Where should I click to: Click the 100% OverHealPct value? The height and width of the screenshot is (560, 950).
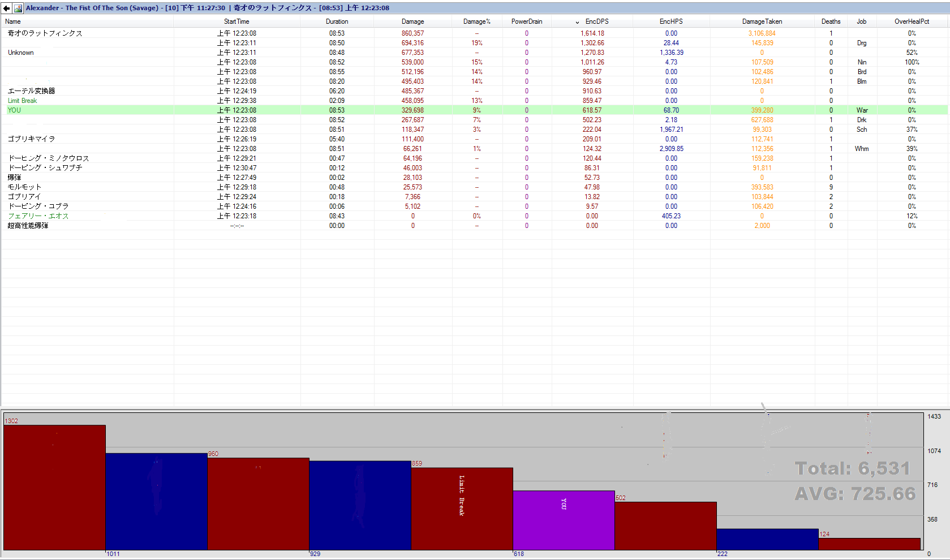[x=912, y=62]
